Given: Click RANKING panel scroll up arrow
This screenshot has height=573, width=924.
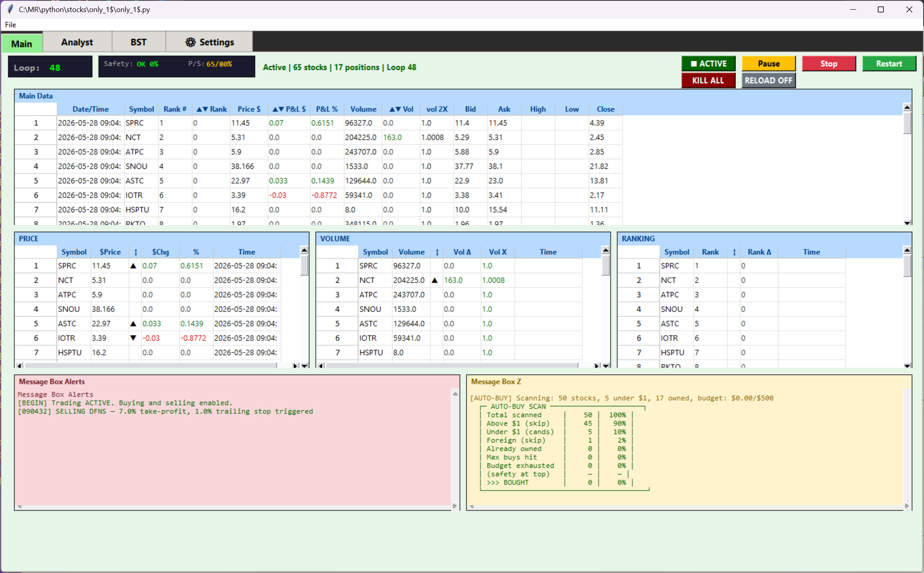Looking at the screenshot, I should pyautogui.click(x=907, y=250).
